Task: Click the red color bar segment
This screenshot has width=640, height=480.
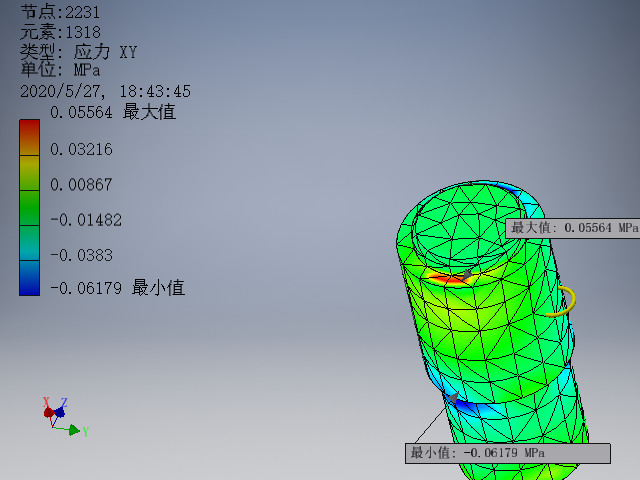Action: click(x=29, y=137)
